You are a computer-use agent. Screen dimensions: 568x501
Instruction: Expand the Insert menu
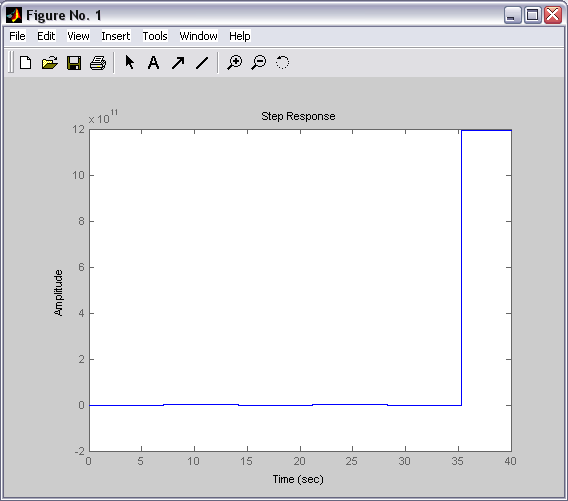116,36
